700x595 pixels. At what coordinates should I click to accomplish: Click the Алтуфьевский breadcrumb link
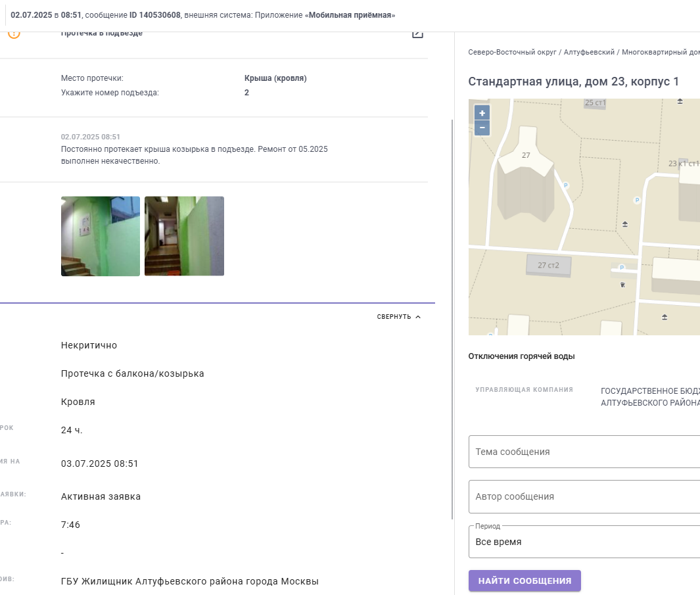pos(589,52)
